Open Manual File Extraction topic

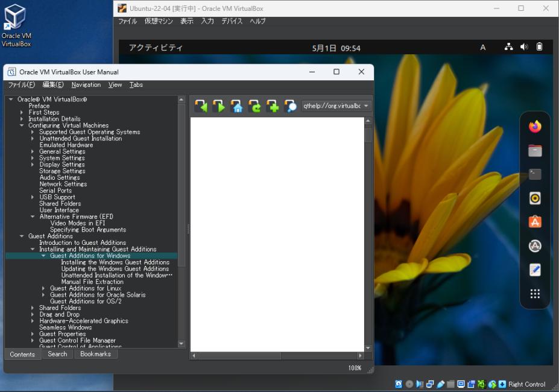coord(92,282)
